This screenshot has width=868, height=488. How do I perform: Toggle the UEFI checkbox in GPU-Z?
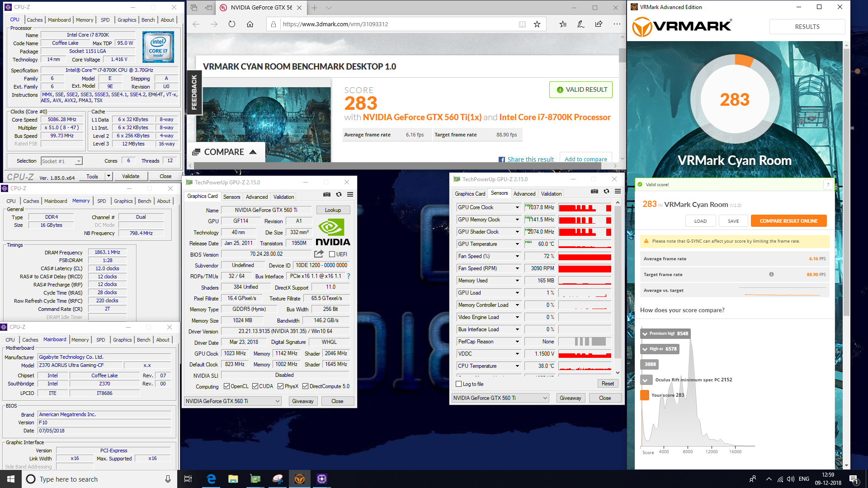[332, 254]
